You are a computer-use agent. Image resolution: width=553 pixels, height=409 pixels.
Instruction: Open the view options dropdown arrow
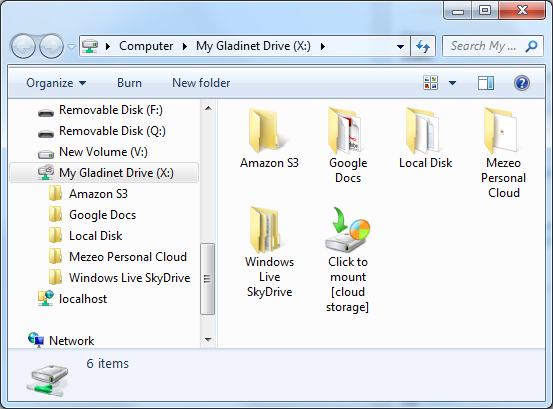point(452,83)
